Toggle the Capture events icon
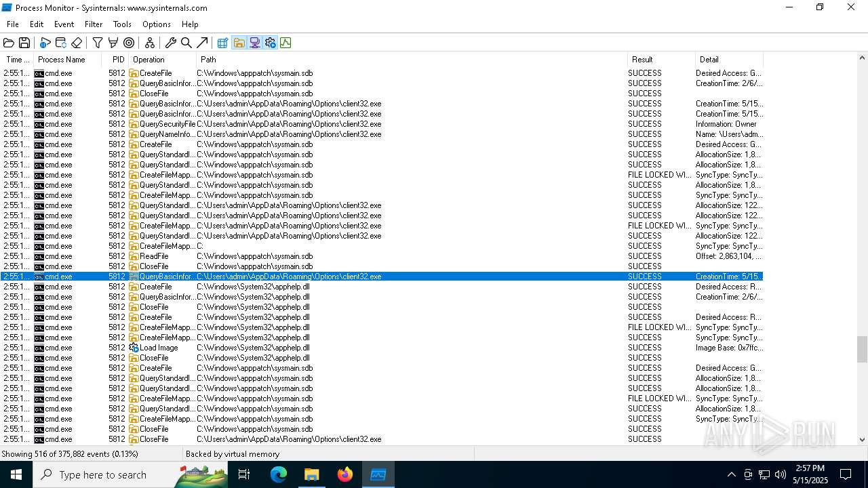Screen dimensions: 868x488 (x=45, y=43)
